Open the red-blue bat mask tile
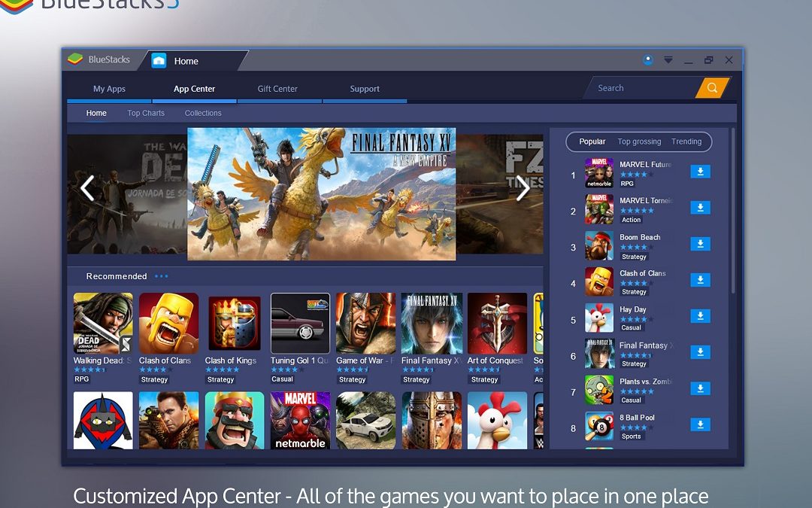 click(x=103, y=421)
